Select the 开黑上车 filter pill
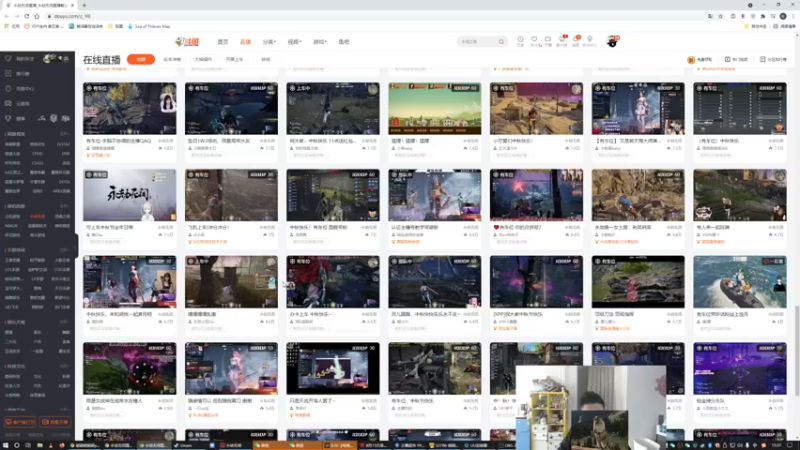The height and width of the screenshot is (450, 800). 235,59
